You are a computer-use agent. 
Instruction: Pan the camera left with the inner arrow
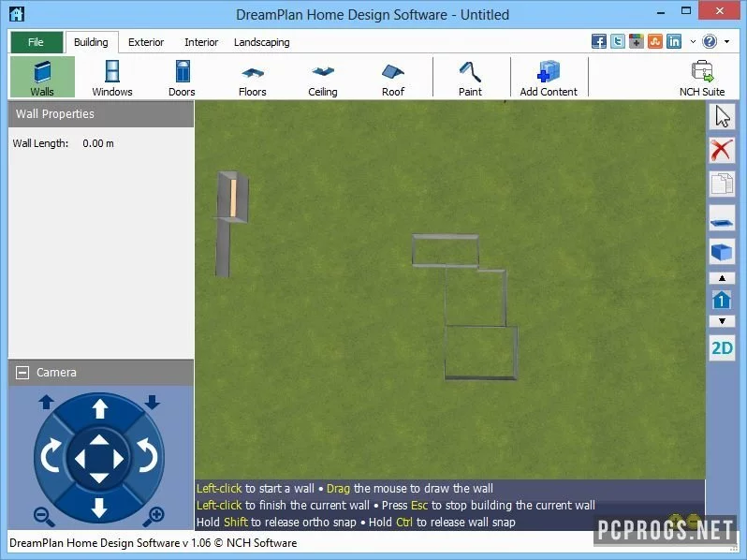click(x=80, y=459)
